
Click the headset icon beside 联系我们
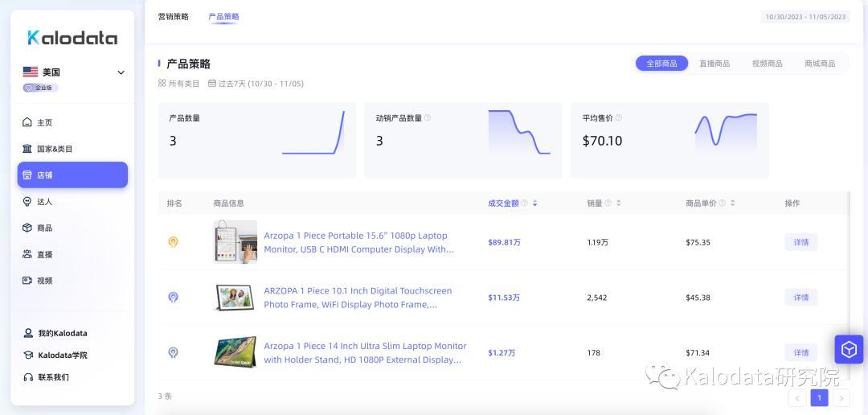[27, 377]
